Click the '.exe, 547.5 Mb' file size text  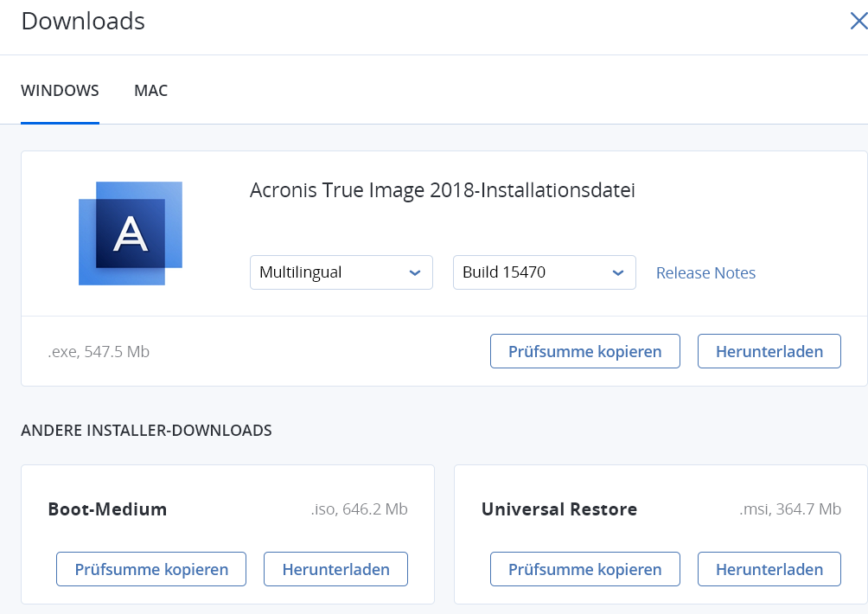tap(99, 352)
